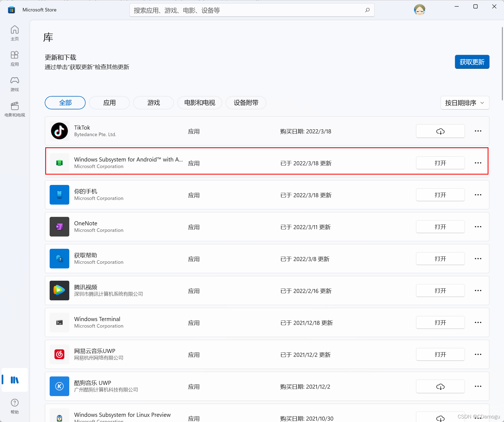Click the OneNote app name
The height and width of the screenshot is (422, 504).
tap(86, 223)
